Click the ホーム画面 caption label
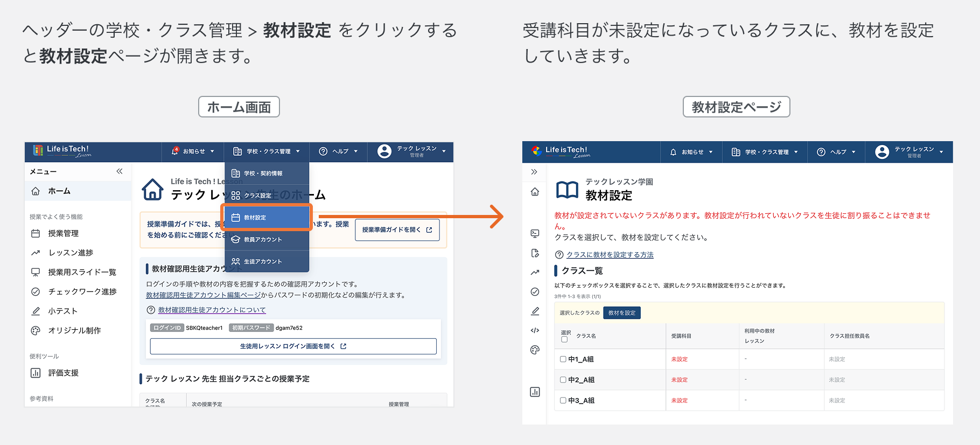 [x=239, y=107]
